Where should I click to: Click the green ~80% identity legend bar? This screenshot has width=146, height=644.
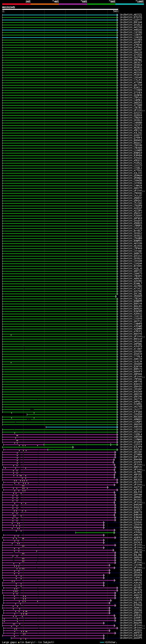coord(101,4)
